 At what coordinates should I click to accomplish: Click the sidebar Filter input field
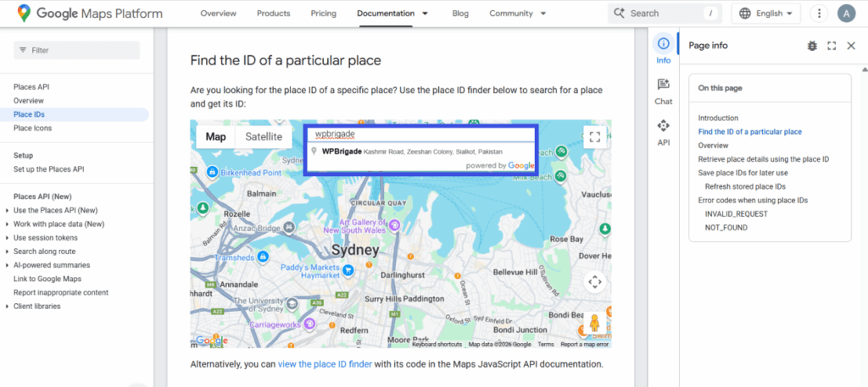76,50
